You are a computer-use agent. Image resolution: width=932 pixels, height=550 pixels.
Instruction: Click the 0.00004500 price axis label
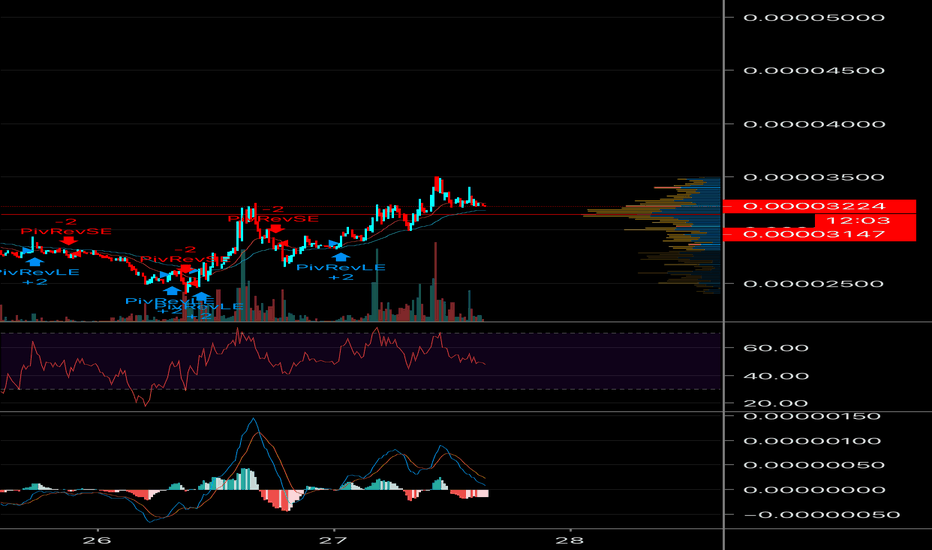[x=814, y=70]
